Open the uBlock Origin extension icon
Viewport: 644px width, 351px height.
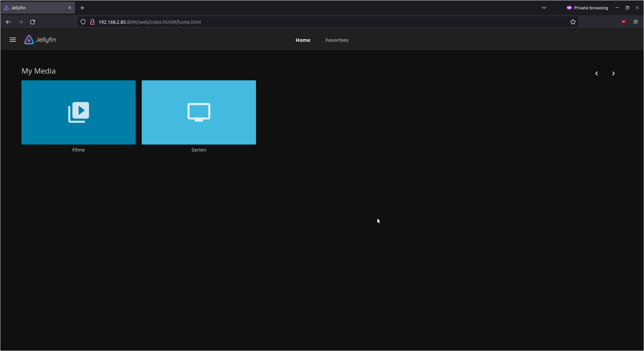624,22
